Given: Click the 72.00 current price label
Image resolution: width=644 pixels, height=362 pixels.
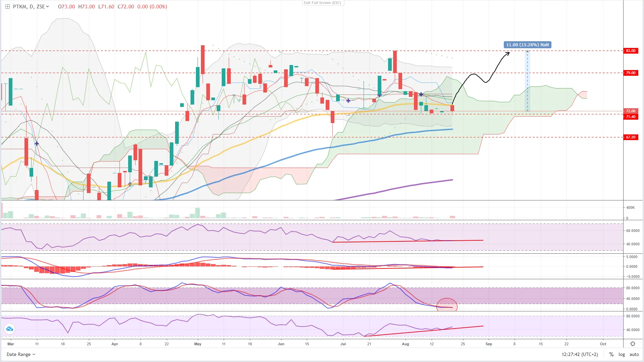Looking at the screenshot, I should 631,111.
